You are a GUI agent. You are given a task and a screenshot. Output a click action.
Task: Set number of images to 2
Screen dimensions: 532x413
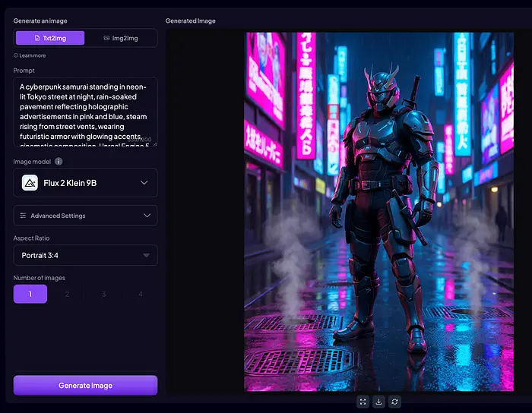67,294
